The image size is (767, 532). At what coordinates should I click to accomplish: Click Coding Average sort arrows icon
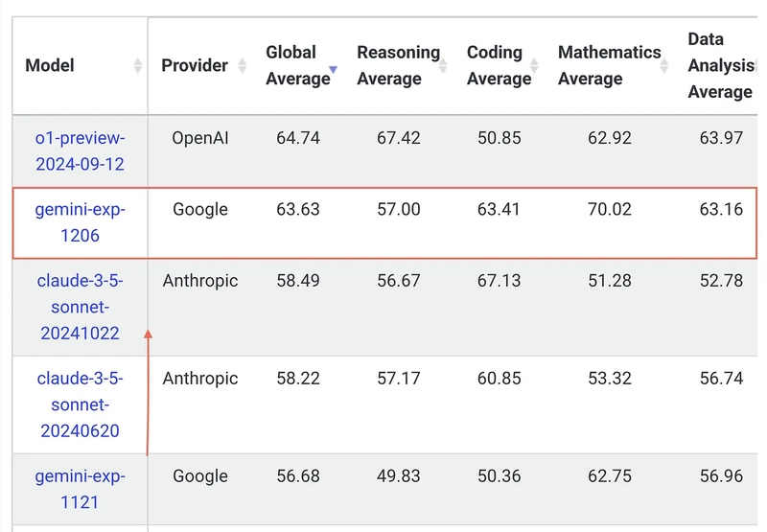[535, 65]
